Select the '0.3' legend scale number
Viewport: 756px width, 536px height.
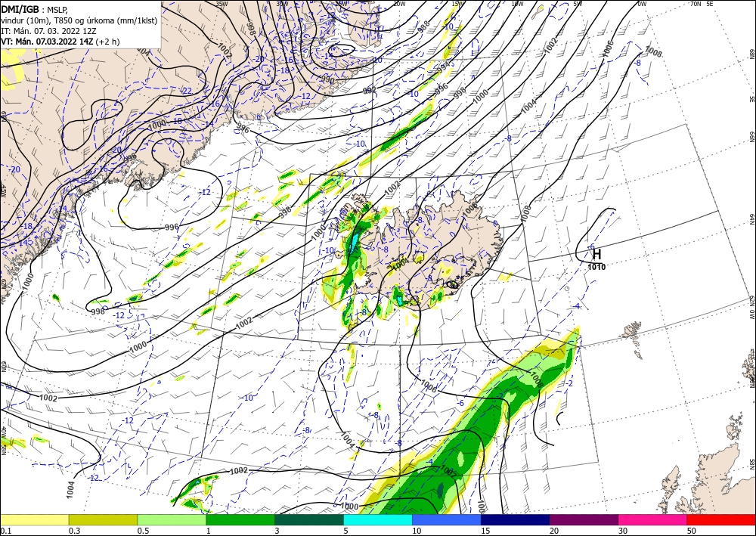[74, 531]
